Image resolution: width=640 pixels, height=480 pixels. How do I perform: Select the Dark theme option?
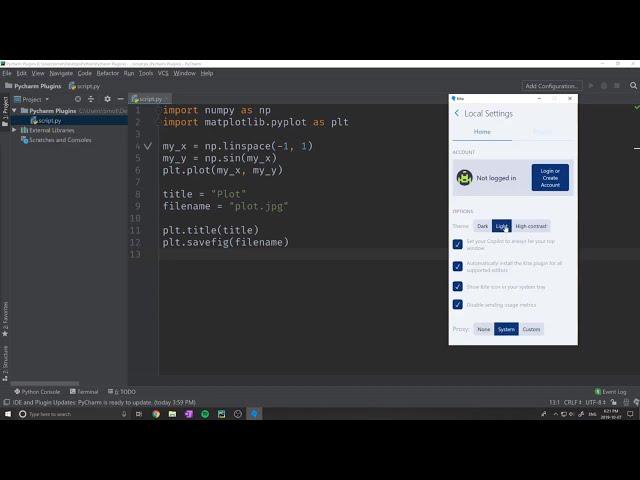(x=482, y=226)
